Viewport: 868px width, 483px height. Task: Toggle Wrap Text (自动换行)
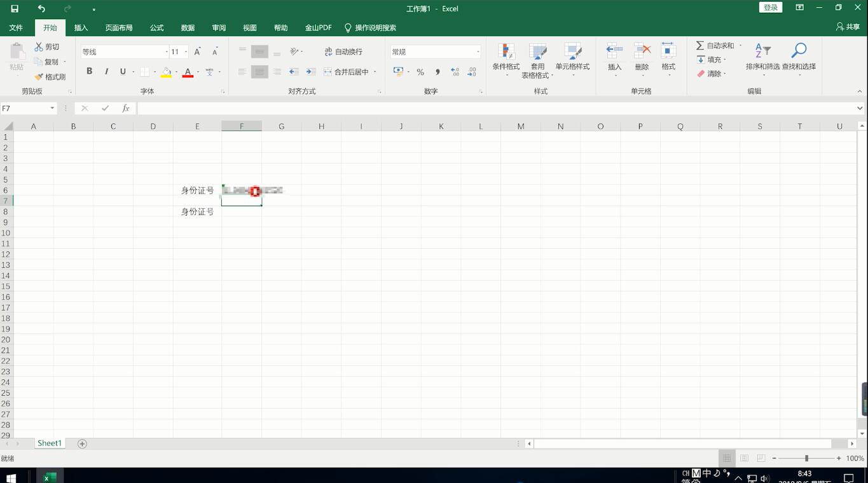click(x=343, y=52)
